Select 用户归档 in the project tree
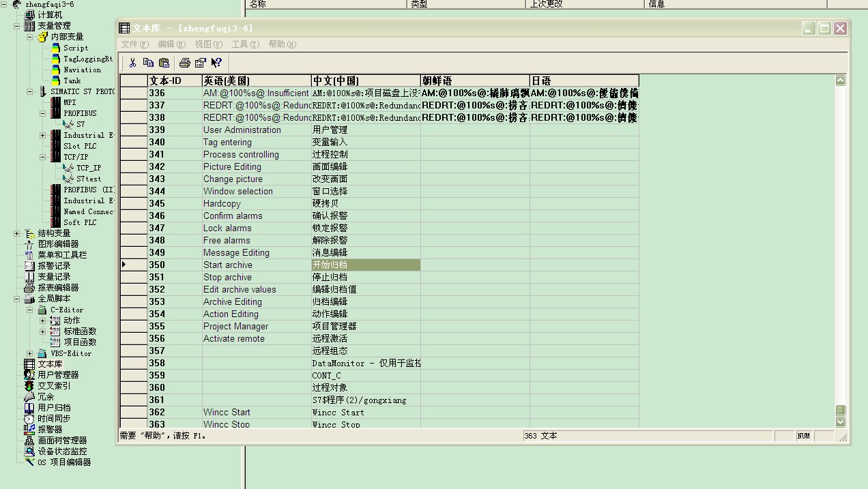Viewport: 868px width, 489px height. [54, 407]
